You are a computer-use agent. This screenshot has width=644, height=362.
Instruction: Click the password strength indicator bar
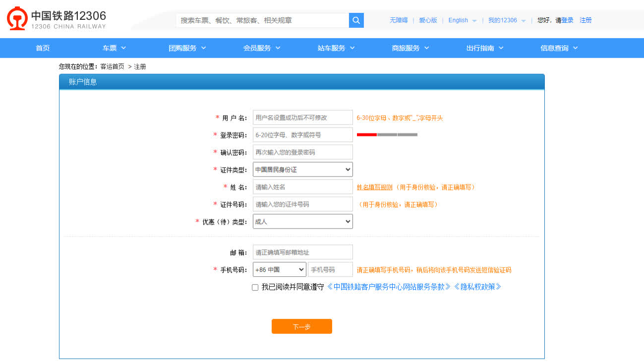click(387, 134)
